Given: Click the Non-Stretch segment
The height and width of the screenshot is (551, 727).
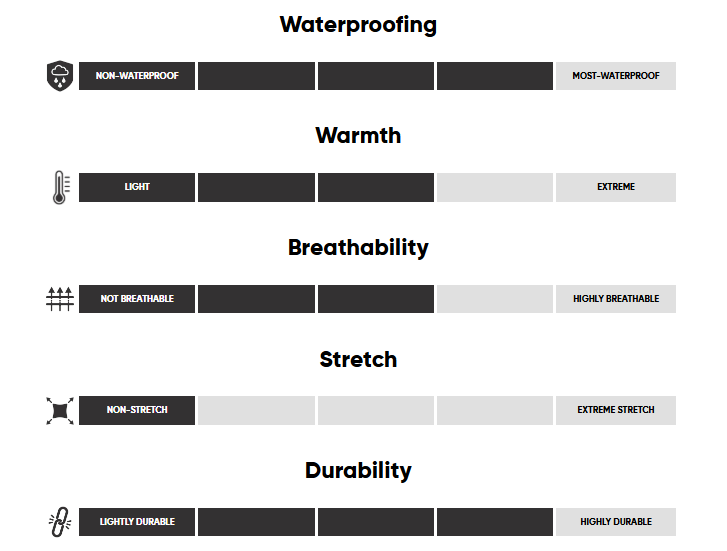Looking at the screenshot, I should [137, 410].
